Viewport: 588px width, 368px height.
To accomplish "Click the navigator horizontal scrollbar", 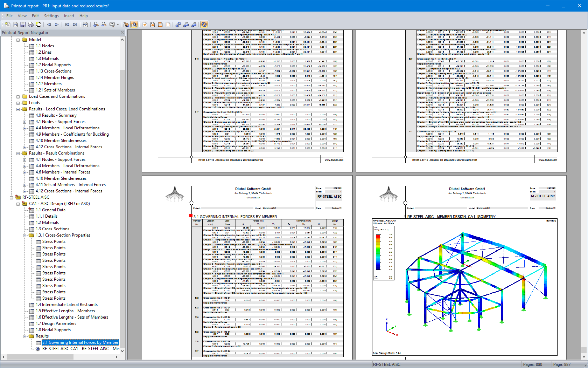I will pos(40,357).
